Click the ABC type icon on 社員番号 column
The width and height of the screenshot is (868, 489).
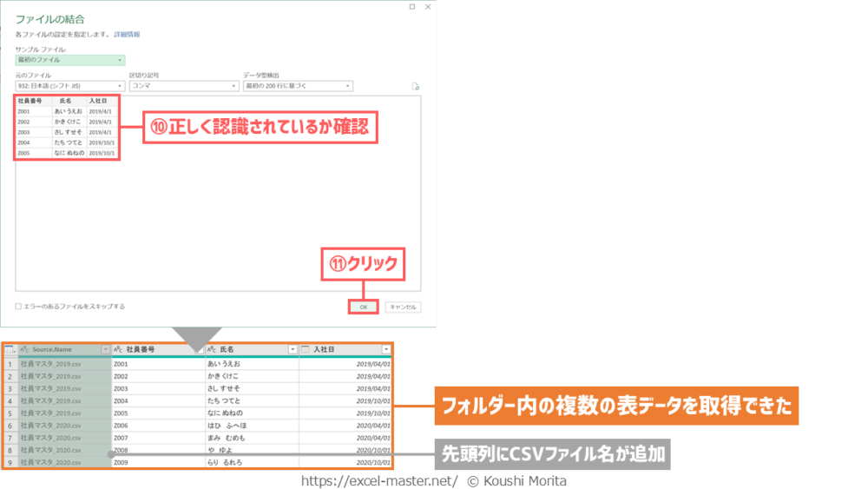pos(118,349)
